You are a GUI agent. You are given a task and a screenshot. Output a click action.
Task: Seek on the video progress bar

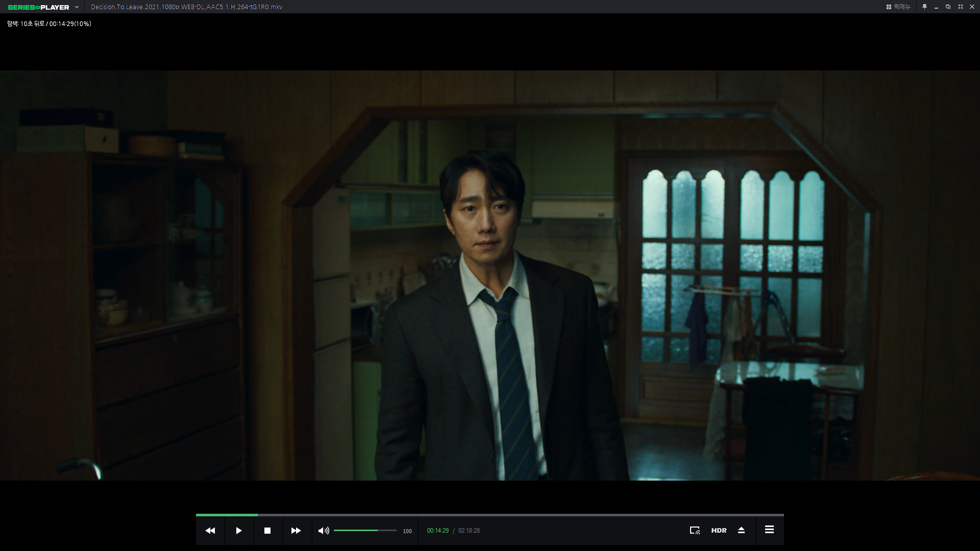point(490,515)
